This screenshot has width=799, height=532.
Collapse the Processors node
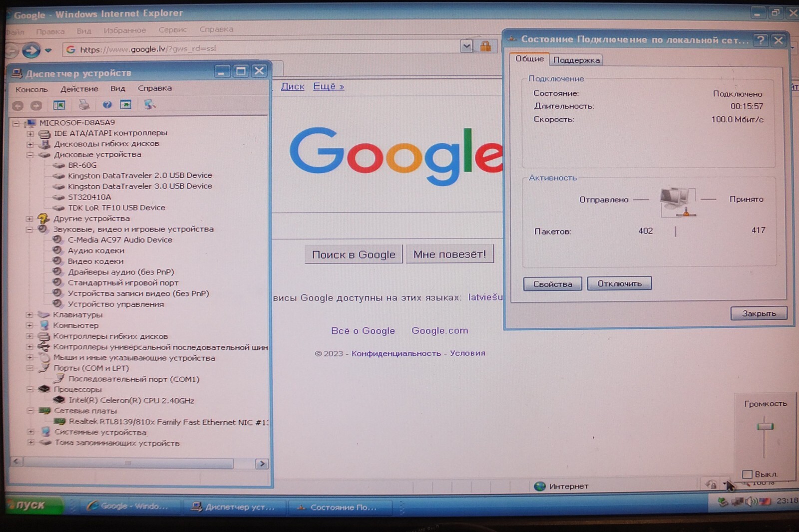[x=30, y=389]
